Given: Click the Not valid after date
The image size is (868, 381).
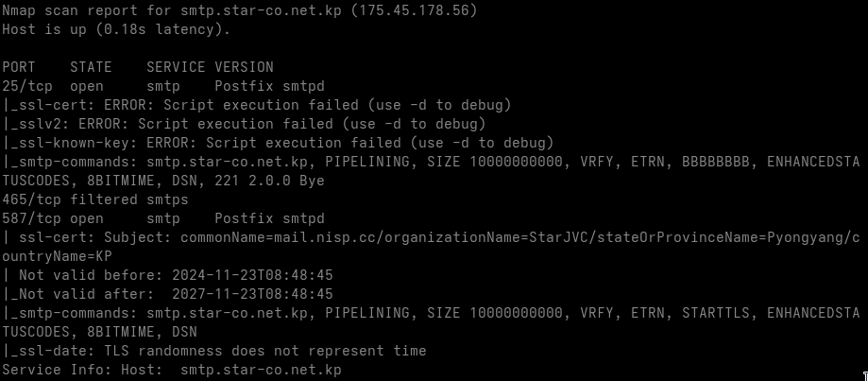Looking at the screenshot, I should (x=251, y=294).
